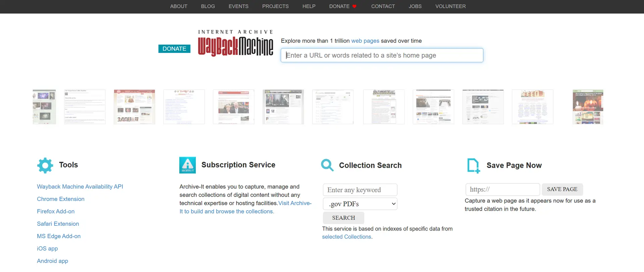644x272 pixels.
Task: Click the 'Collection Search' heading
Action: point(370,165)
